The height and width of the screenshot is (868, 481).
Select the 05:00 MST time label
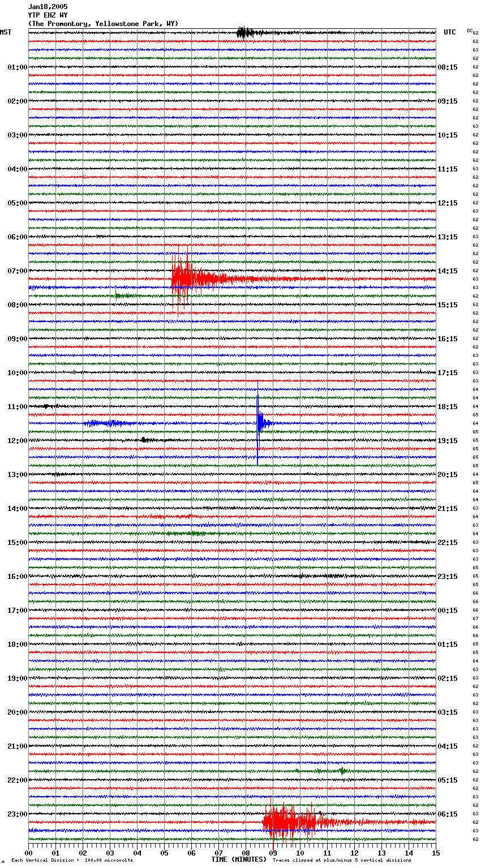click(18, 203)
